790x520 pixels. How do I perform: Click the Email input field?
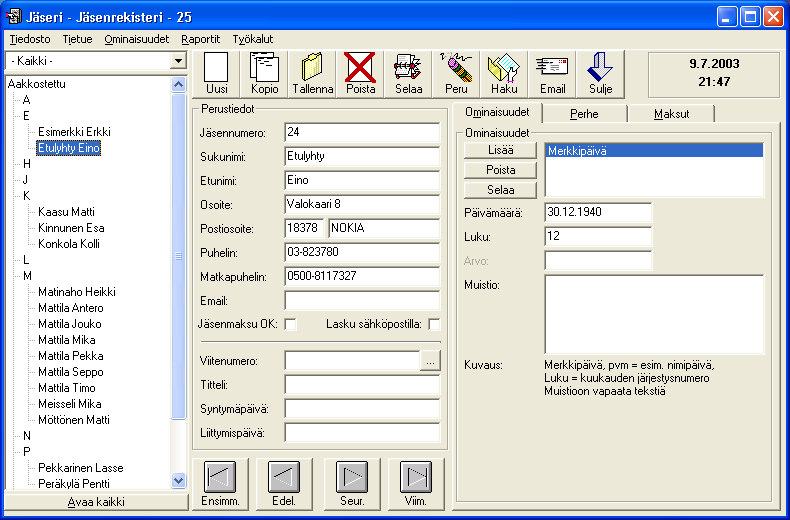tap(362, 301)
